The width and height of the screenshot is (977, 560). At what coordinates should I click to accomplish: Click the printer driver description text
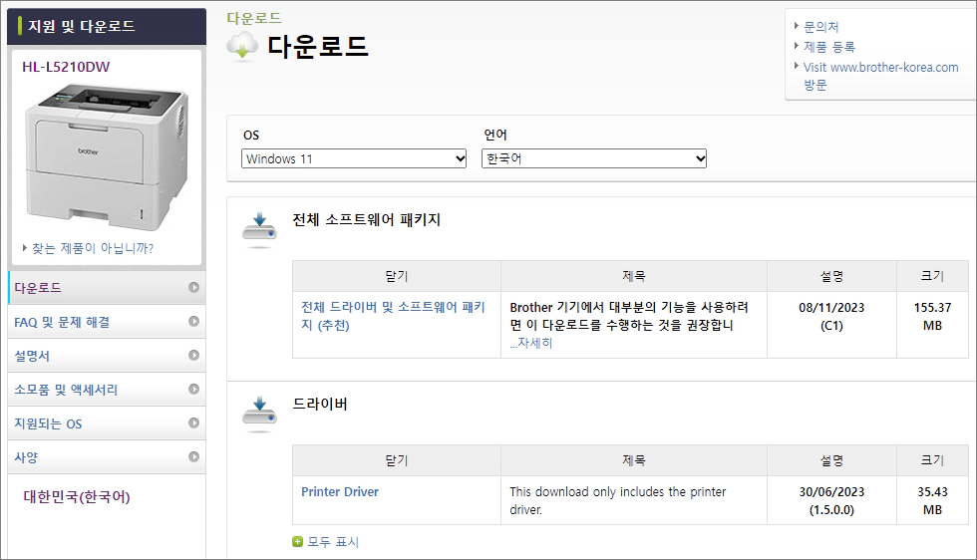(x=617, y=500)
